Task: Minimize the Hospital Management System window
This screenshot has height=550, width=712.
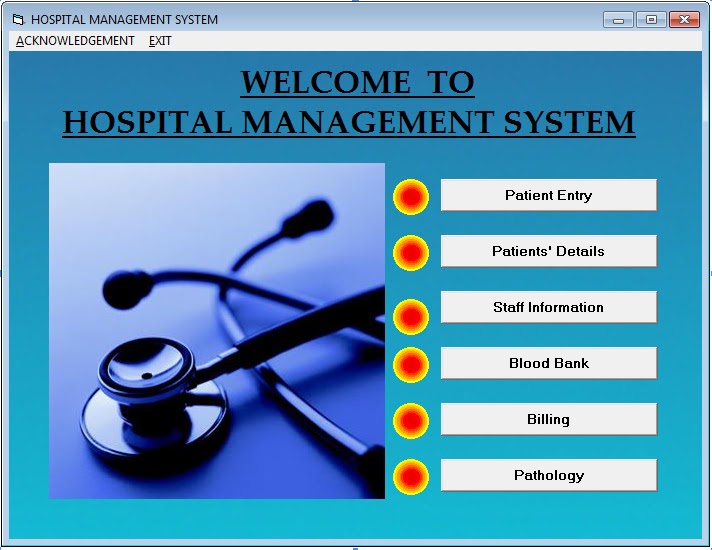Action: pos(618,20)
